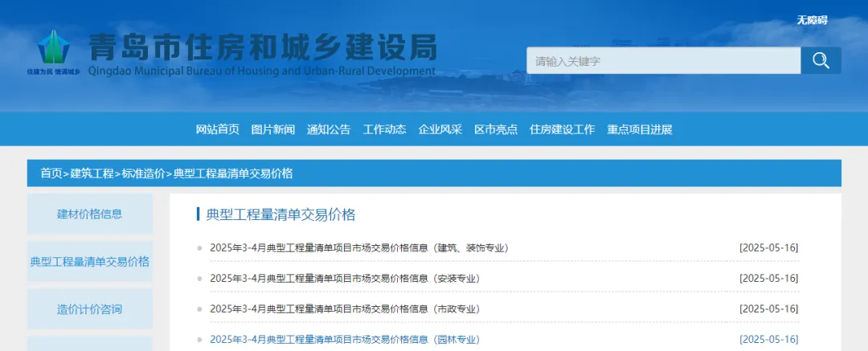Open the 图片新闻 menu item
The width and height of the screenshot is (868, 351).
[x=272, y=129]
